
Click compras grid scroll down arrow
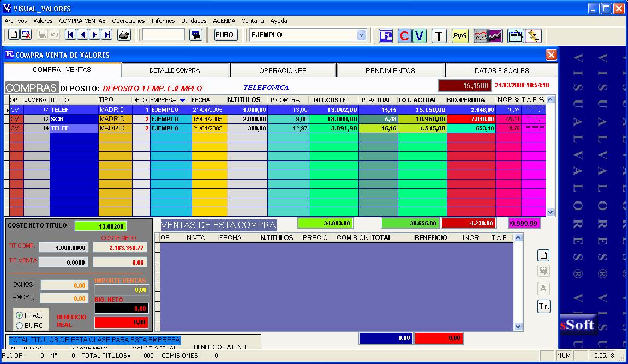551,212
